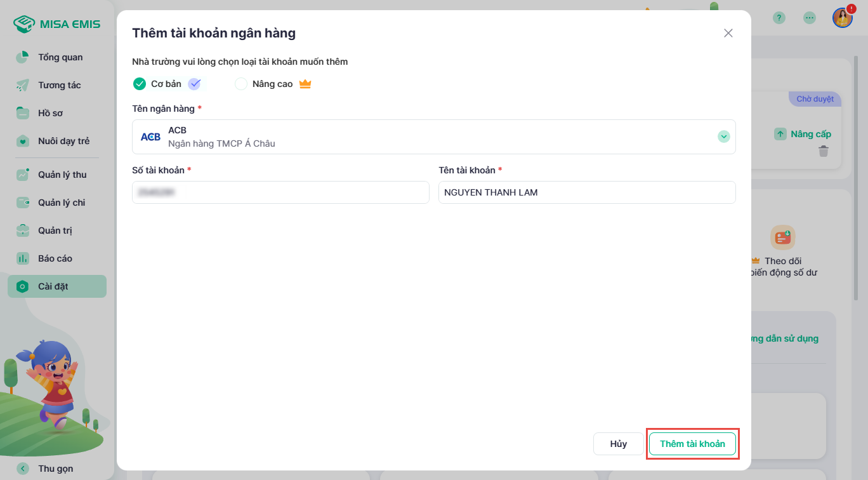Click the Thu gọn collapse arrow icon

pos(23,469)
